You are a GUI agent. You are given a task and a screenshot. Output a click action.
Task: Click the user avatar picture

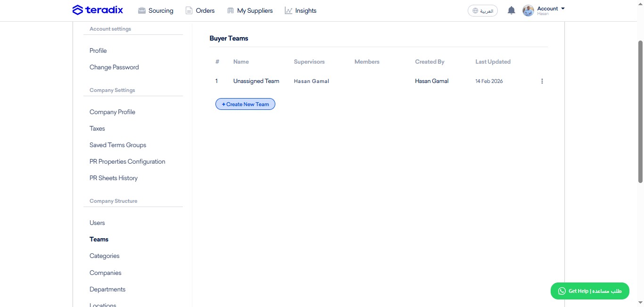click(528, 10)
